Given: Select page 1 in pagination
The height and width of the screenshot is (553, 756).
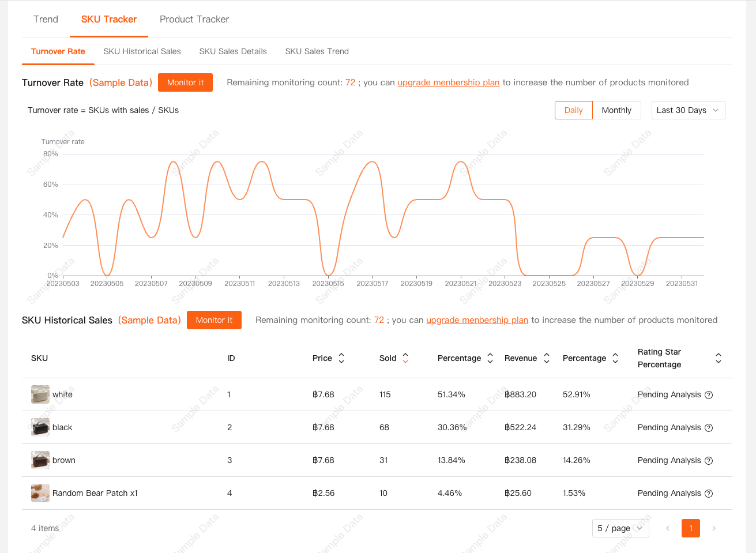Looking at the screenshot, I should click(x=690, y=528).
